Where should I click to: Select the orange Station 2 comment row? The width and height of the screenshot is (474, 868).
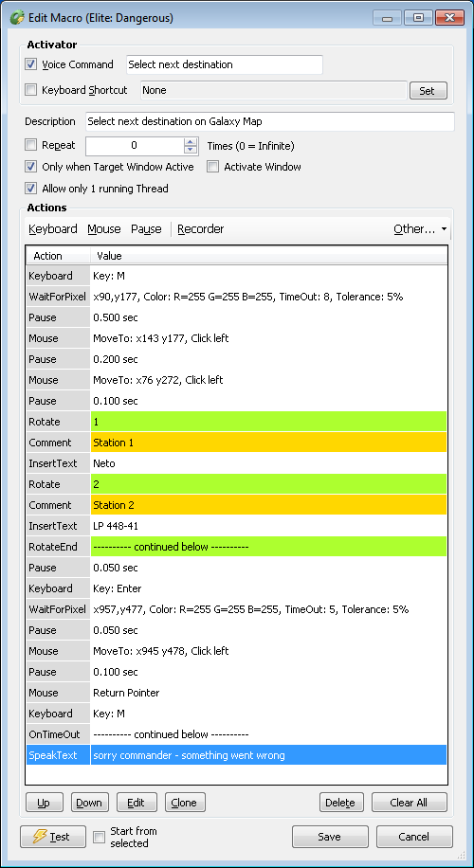(x=236, y=505)
